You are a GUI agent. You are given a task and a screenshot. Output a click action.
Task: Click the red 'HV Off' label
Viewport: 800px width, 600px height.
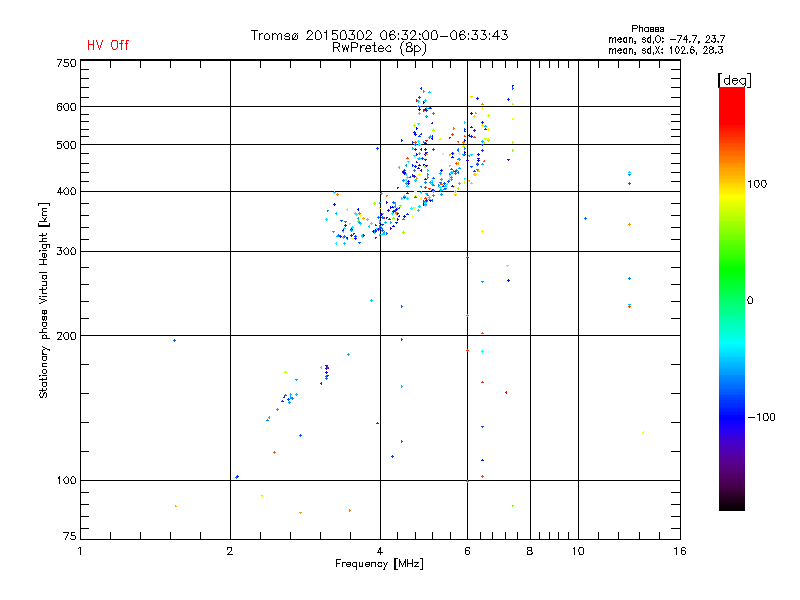click(108, 45)
